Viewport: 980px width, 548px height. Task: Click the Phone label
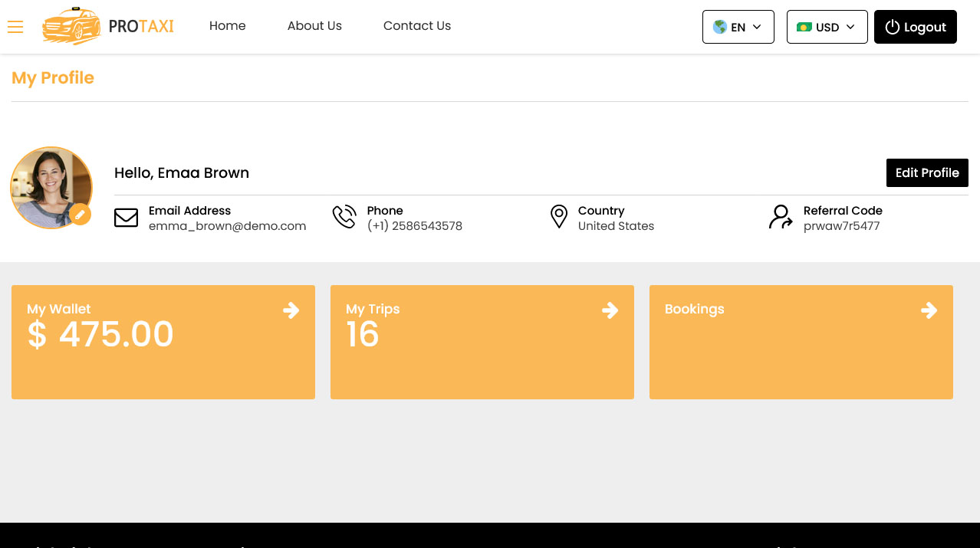click(385, 211)
